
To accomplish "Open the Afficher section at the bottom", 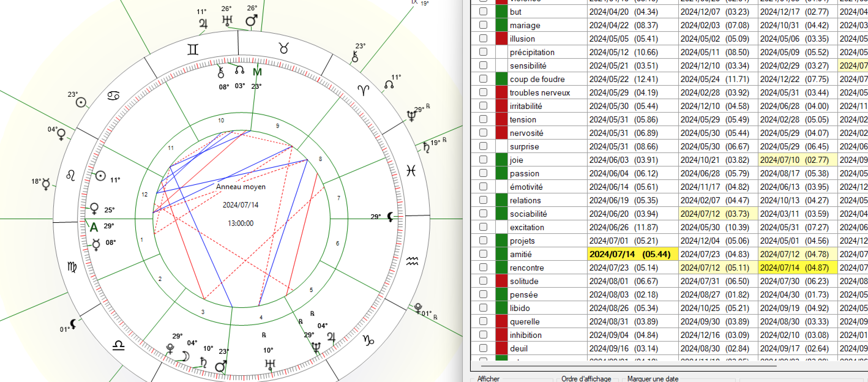I will coord(488,379).
